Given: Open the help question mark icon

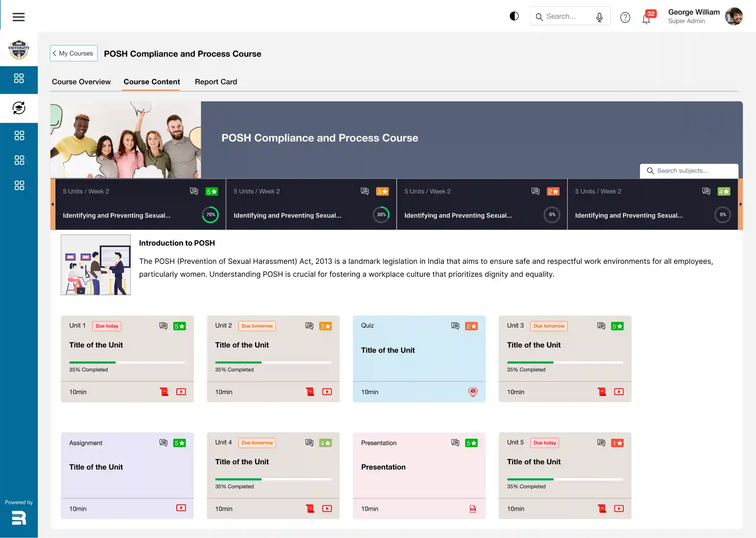Looking at the screenshot, I should 625,17.
